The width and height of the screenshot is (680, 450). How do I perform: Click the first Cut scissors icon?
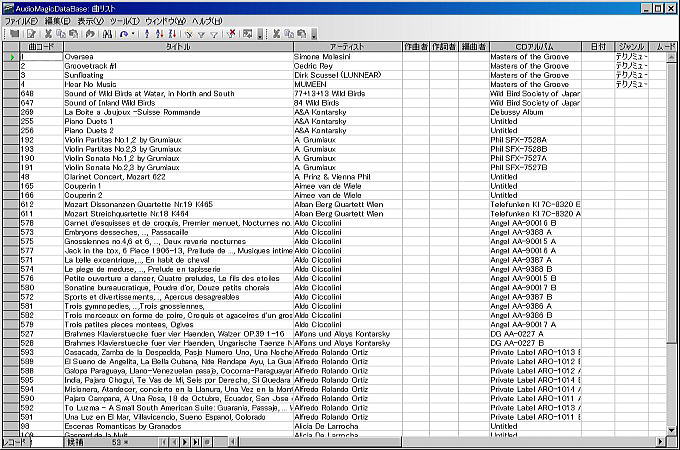pyautogui.click(x=48, y=34)
